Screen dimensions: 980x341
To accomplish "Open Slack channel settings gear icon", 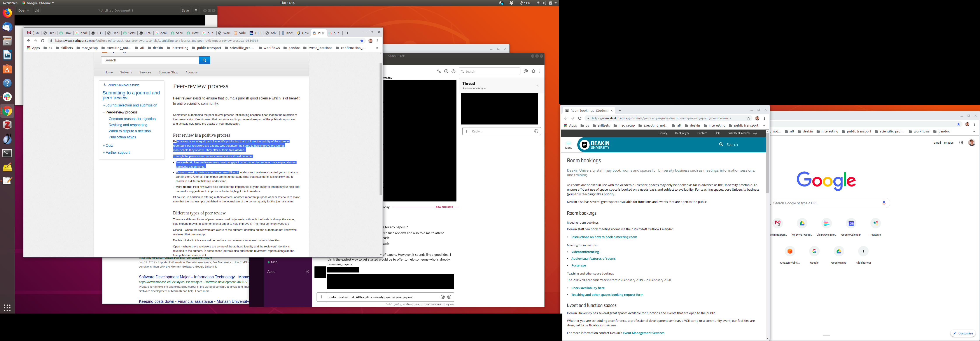I will (453, 71).
